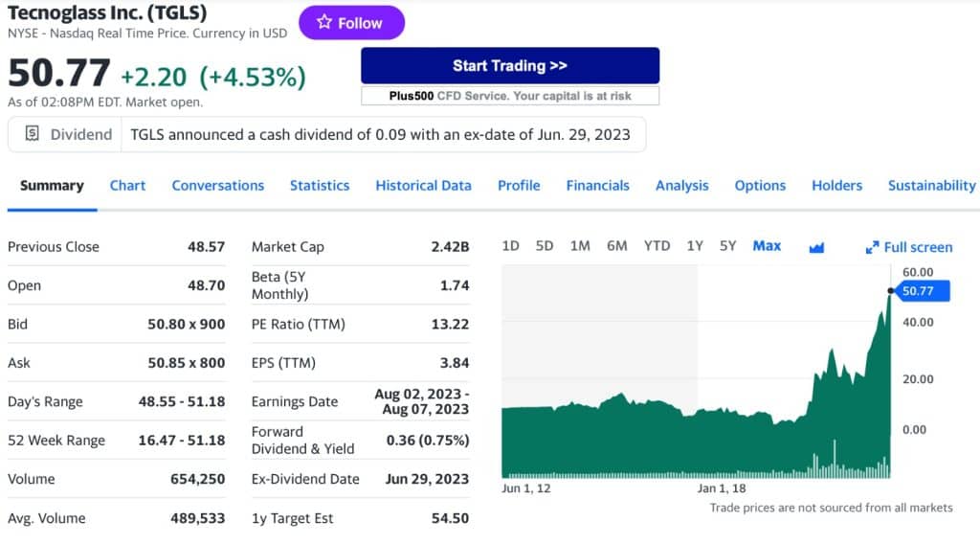Switch to the Statistics tab

320,186
